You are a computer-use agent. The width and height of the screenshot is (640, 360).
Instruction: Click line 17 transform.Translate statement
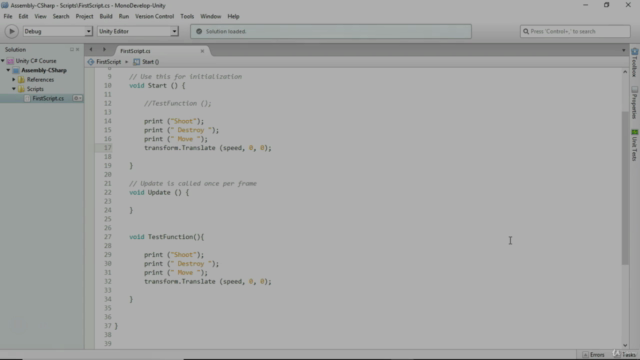[x=207, y=148]
